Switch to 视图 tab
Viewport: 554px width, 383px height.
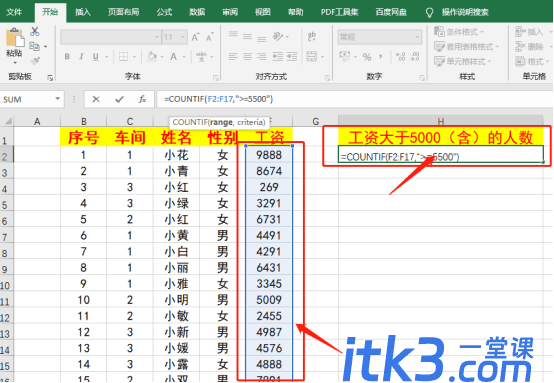click(x=263, y=12)
